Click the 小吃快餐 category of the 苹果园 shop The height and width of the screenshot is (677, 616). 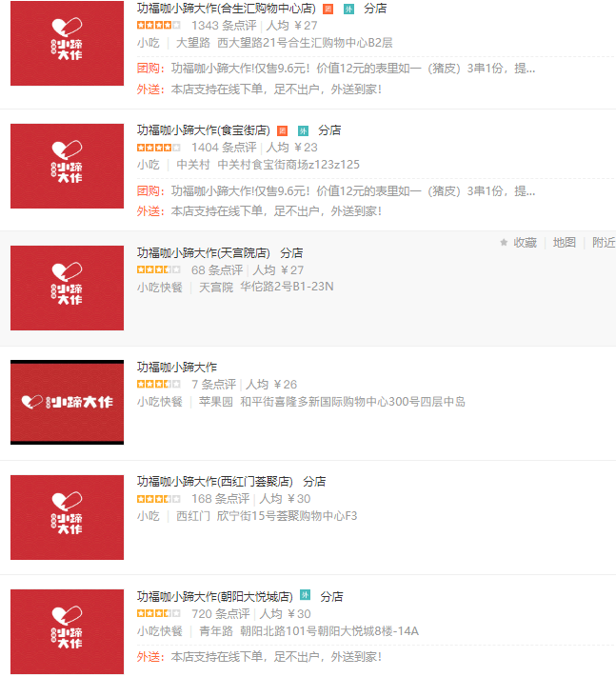pyautogui.click(x=160, y=402)
